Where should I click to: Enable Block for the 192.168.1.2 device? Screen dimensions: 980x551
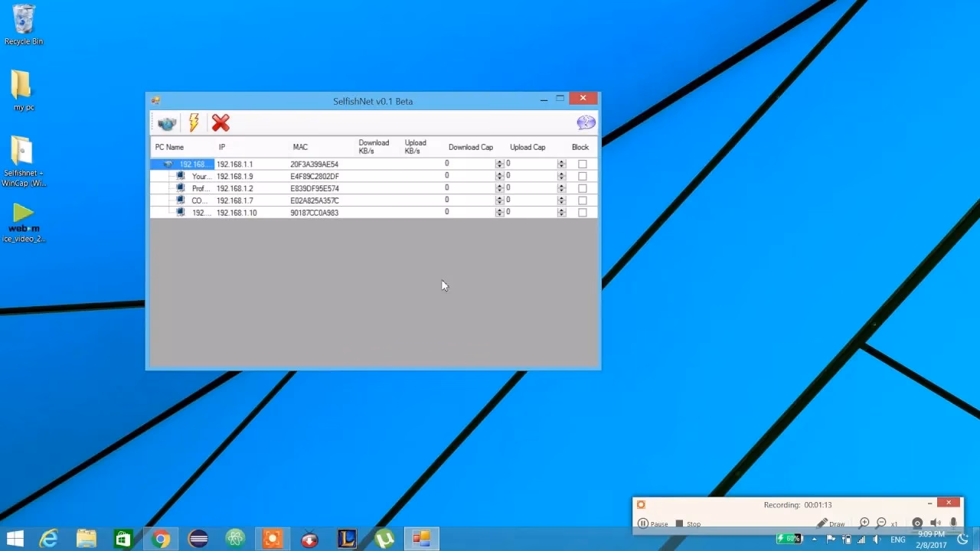pyautogui.click(x=583, y=188)
